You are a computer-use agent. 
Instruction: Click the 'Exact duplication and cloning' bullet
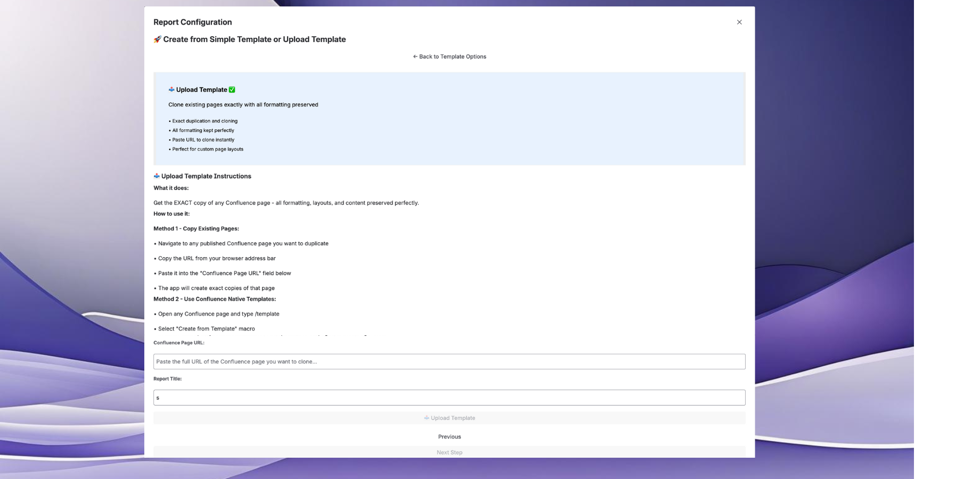click(x=205, y=121)
